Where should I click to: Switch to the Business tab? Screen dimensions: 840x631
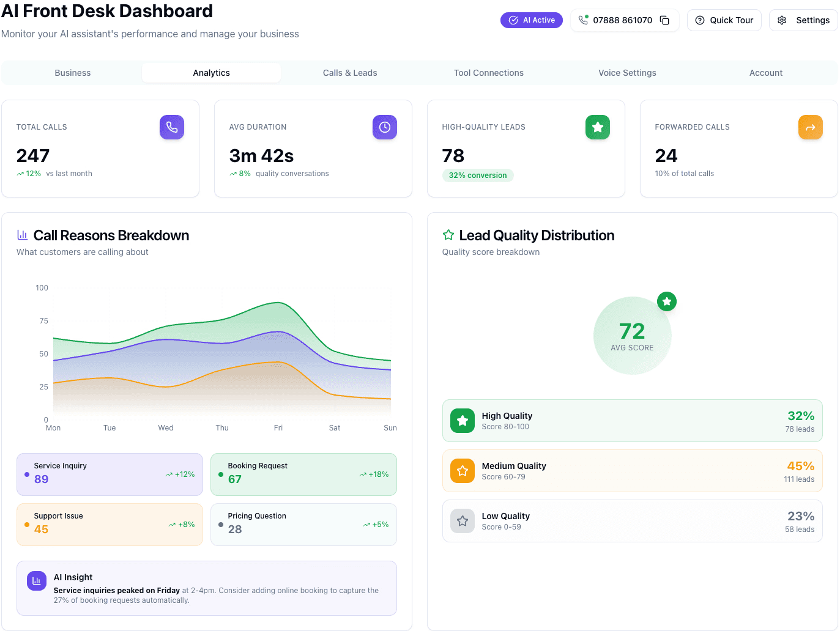(x=73, y=73)
